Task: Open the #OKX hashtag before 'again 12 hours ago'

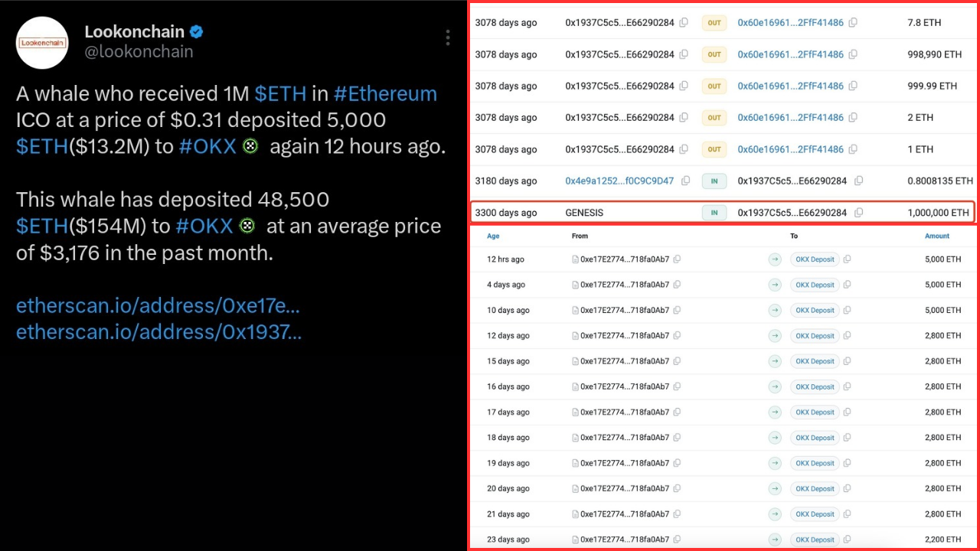Action: tap(207, 147)
